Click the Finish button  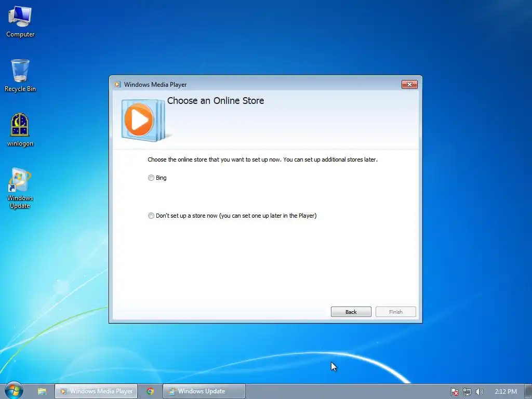(395, 312)
